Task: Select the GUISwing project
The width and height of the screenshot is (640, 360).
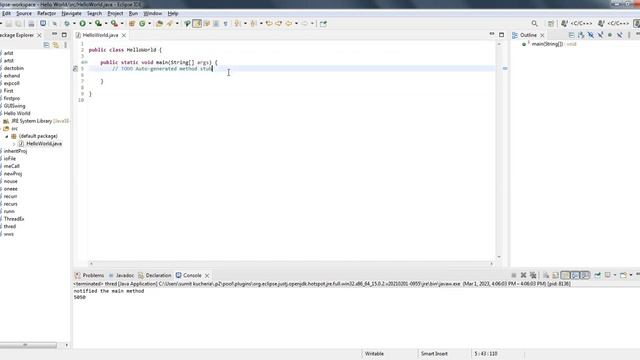Action: tap(14, 106)
